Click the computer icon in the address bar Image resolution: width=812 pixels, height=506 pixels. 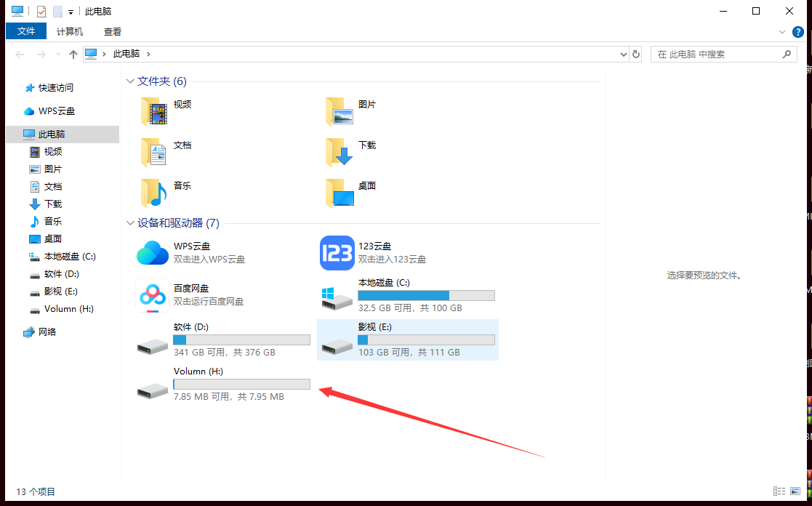pos(91,53)
